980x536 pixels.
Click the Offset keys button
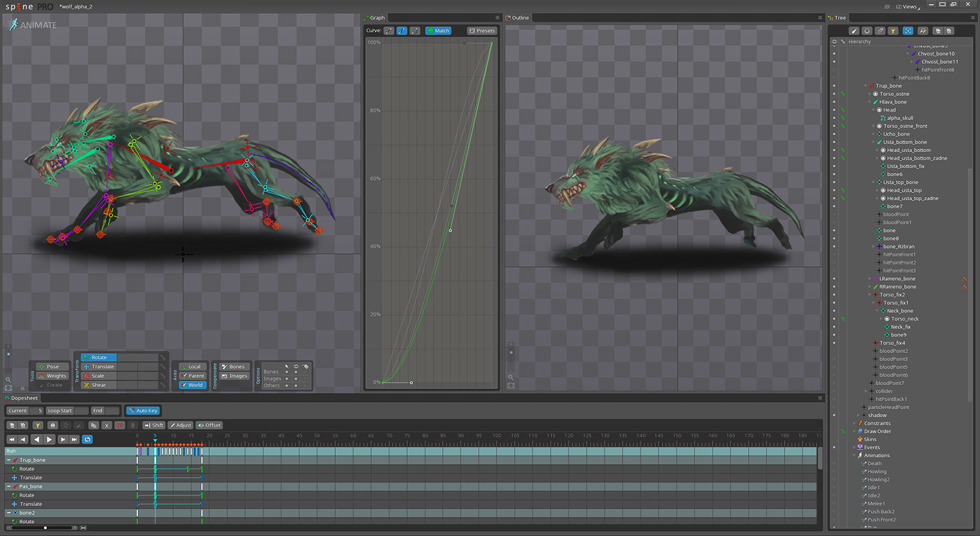[x=209, y=425]
